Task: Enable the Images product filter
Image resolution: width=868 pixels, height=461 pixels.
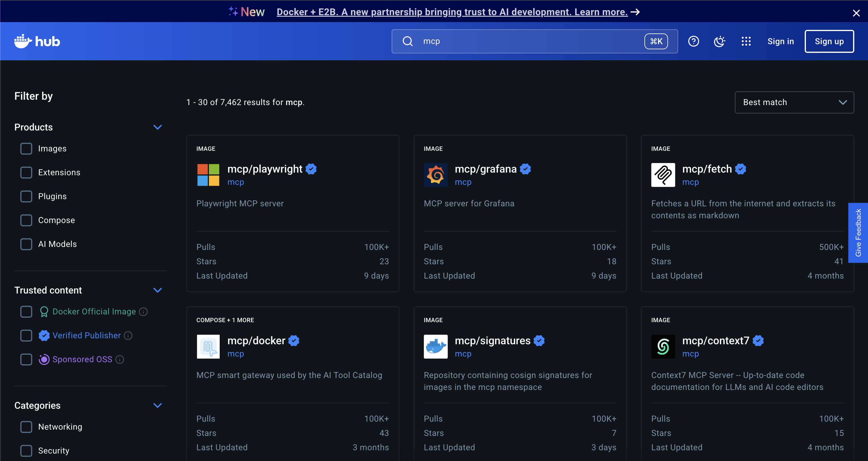Action: pos(26,149)
